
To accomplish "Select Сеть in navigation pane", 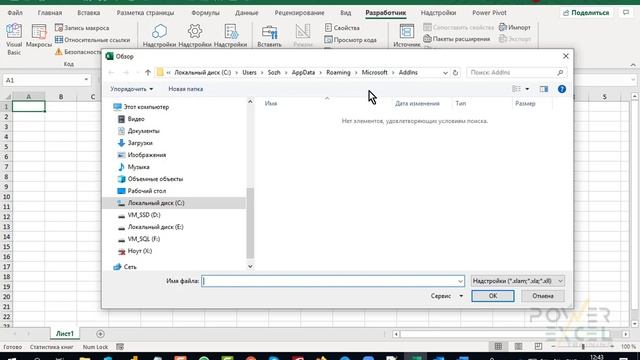I will pyautogui.click(x=125, y=267).
